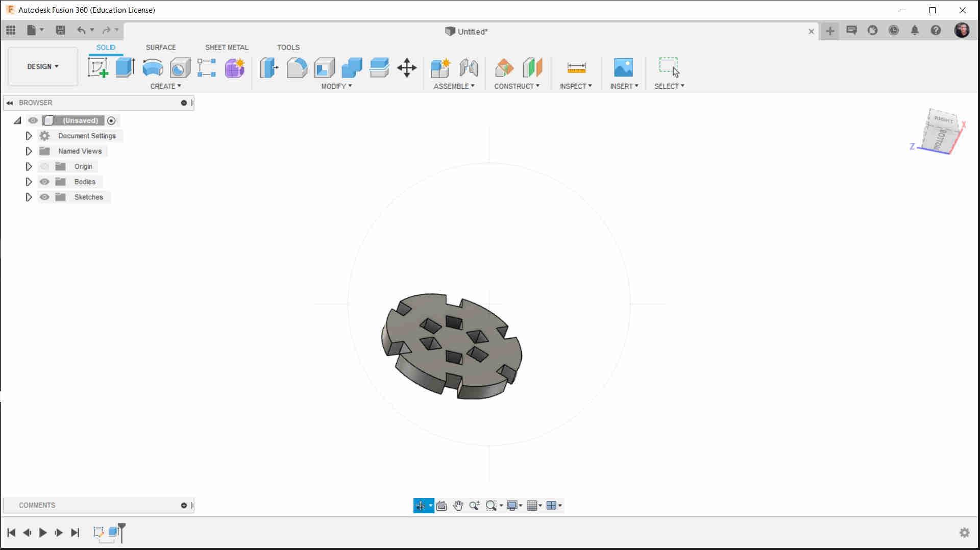Open notifications bell icon
This screenshot has width=980, height=550.
click(x=915, y=31)
